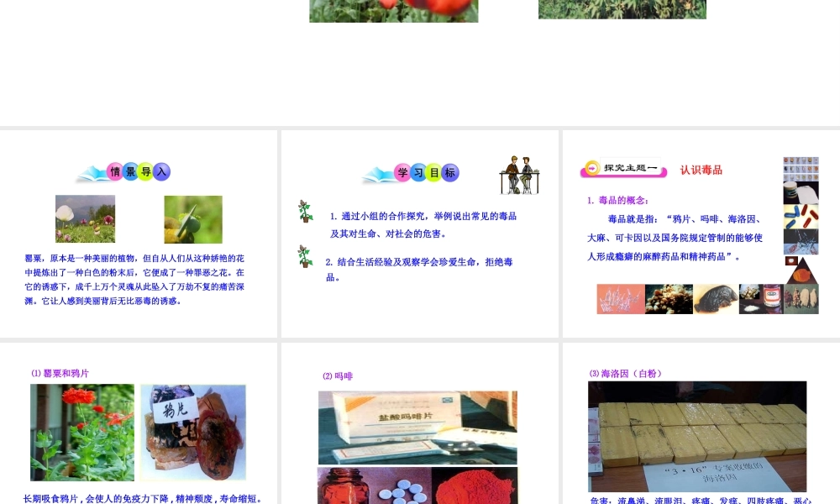This screenshot has width=840, height=504.
Task: Click the 探究主题一 pink arrow label
Action: click(x=624, y=169)
